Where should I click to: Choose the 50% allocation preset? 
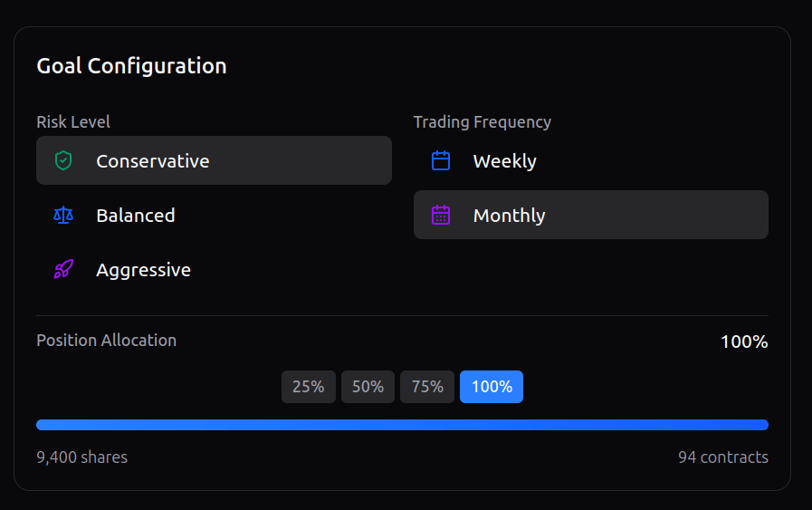(x=368, y=387)
